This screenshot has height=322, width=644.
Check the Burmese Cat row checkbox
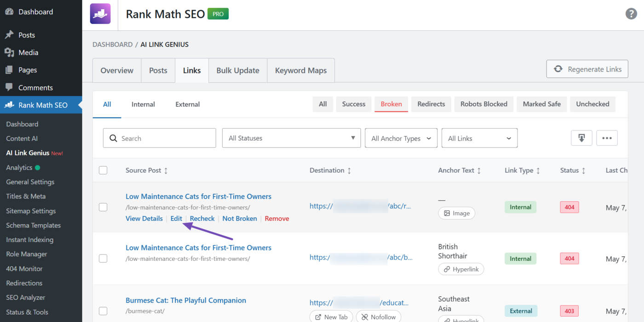coord(103,311)
